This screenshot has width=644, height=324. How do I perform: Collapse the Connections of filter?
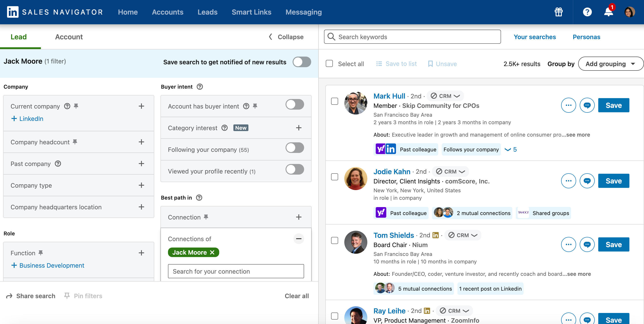(x=299, y=239)
